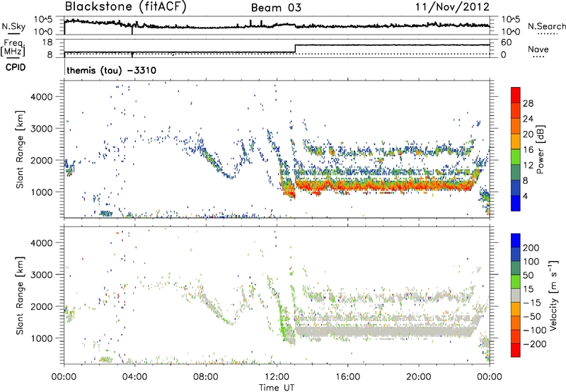Click the '-200' tick on Velocity color bar
The height and width of the screenshot is (392, 566).
coord(535,344)
